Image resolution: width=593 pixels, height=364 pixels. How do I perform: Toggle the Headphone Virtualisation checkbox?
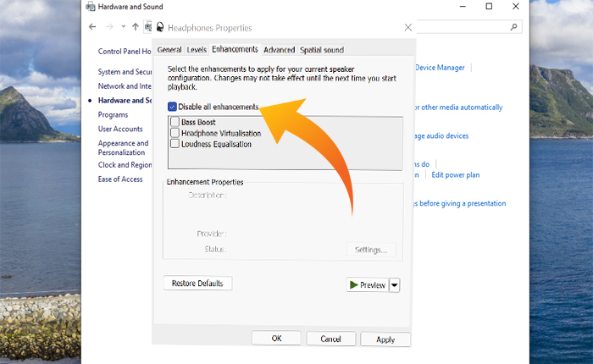coord(174,133)
